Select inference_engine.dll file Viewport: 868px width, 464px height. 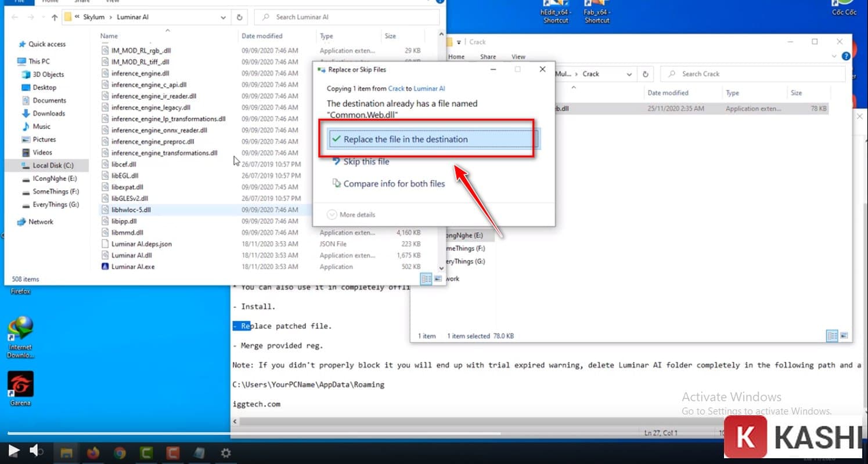coord(140,74)
